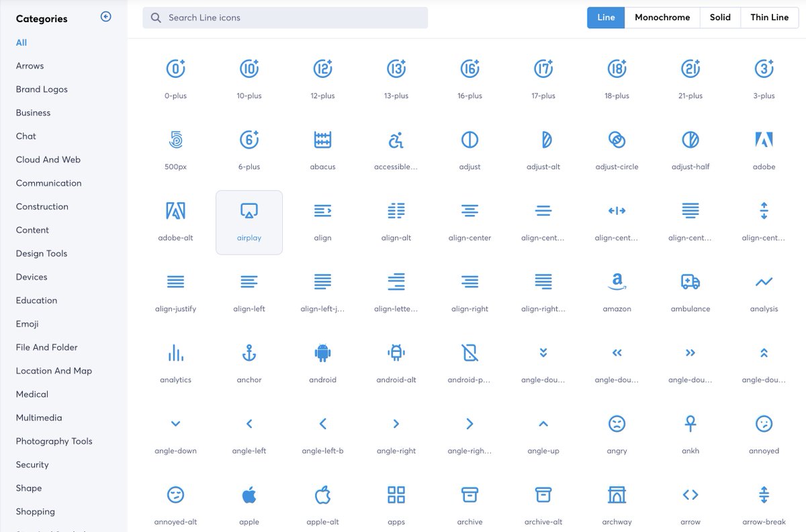806x532 pixels.
Task: Pick the android robot icon
Action: (x=322, y=353)
